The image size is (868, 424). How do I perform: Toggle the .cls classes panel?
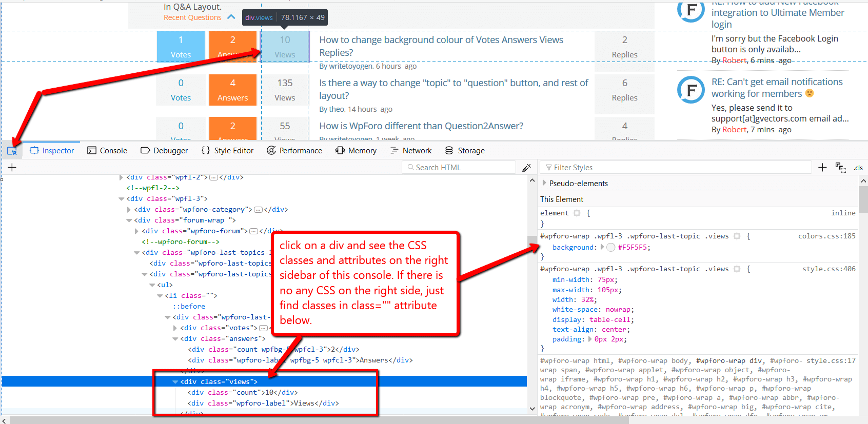coord(858,168)
